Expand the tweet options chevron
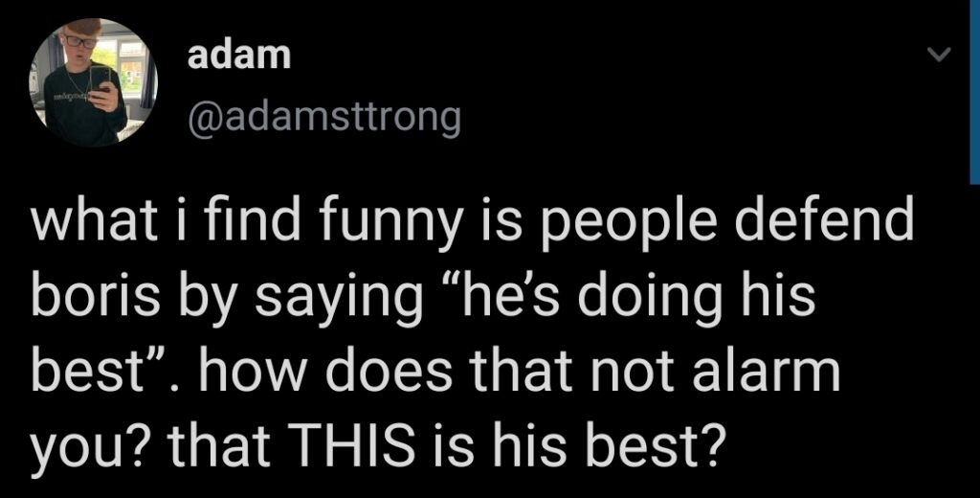This screenshot has width=980, height=498. [939, 55]
